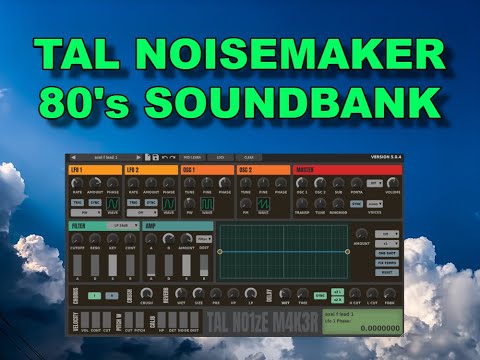Toggle LFO 1 Trig button
480x360 pixels.
[77, 202]
